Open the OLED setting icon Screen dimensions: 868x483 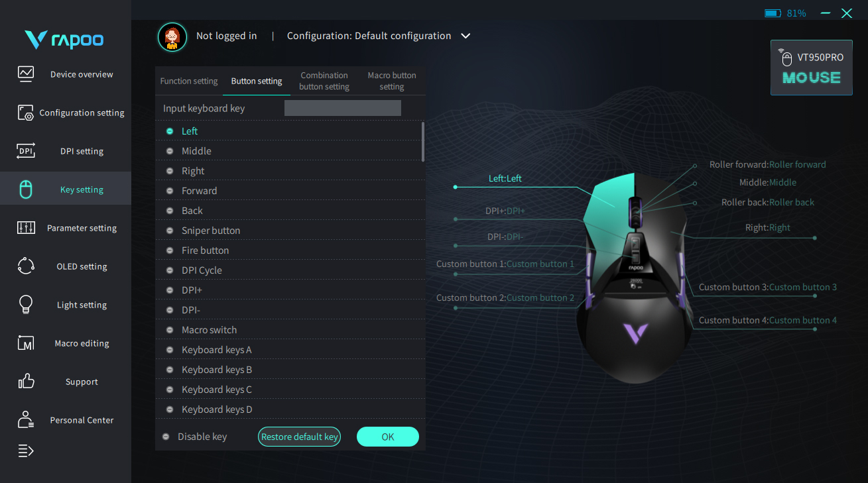(26, 266)
